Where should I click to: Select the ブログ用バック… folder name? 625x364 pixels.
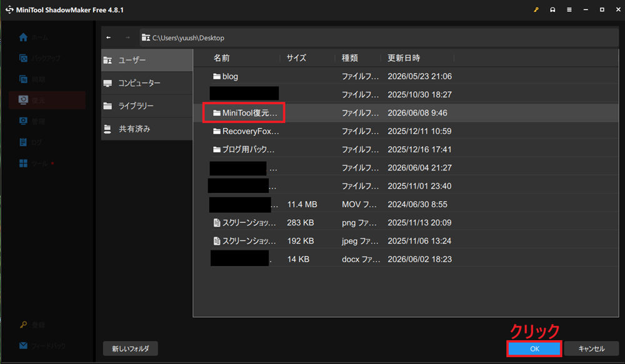pyautogui.click(x=248, y=150)
